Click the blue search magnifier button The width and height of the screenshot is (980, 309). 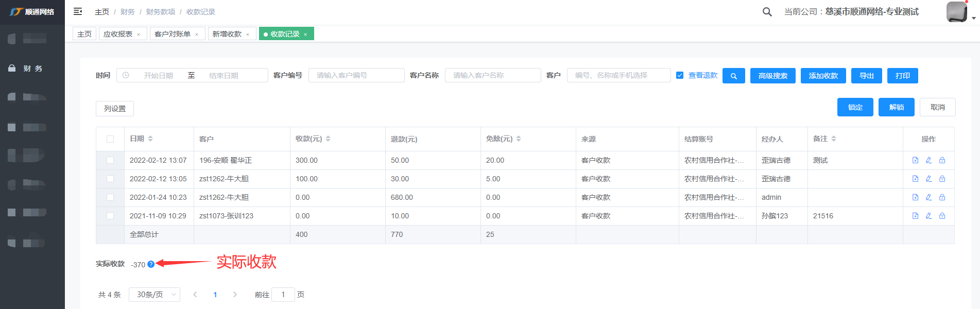click(733, 76)
